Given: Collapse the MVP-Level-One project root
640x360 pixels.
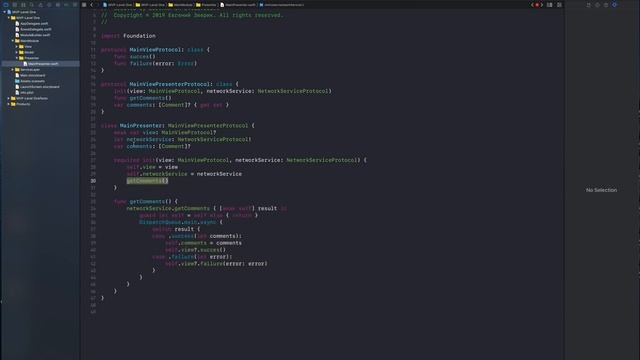Looking at the screenshot, I should (5, 12).
